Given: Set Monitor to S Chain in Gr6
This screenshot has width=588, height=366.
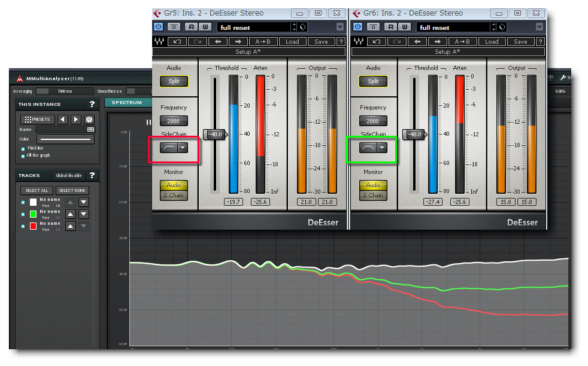Looking at the screenshot, I should coord(373,196).
